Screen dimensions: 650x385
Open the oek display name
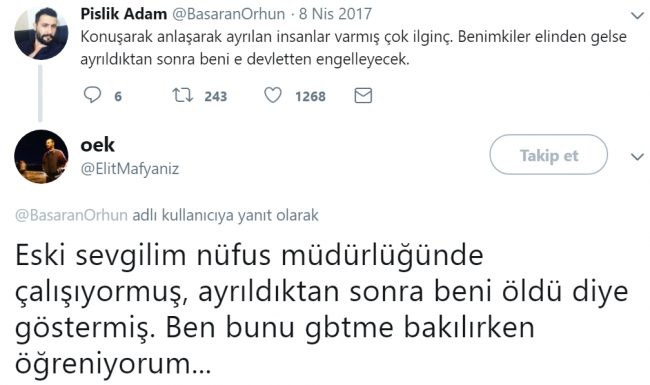pyautogui.click(x=97, y=145)
